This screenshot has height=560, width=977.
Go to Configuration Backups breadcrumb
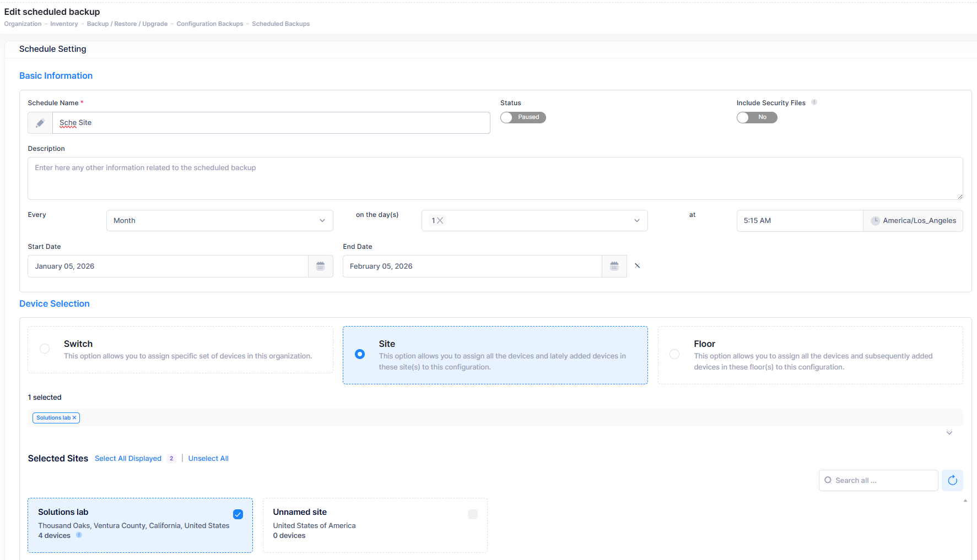click(209, 24)
